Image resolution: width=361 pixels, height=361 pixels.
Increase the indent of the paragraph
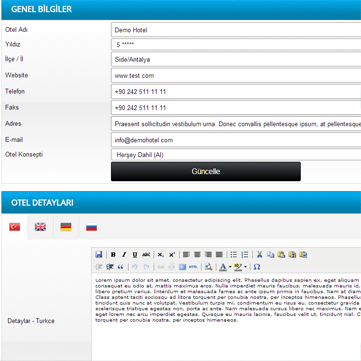pyautogui.click(x=109, y=267)
